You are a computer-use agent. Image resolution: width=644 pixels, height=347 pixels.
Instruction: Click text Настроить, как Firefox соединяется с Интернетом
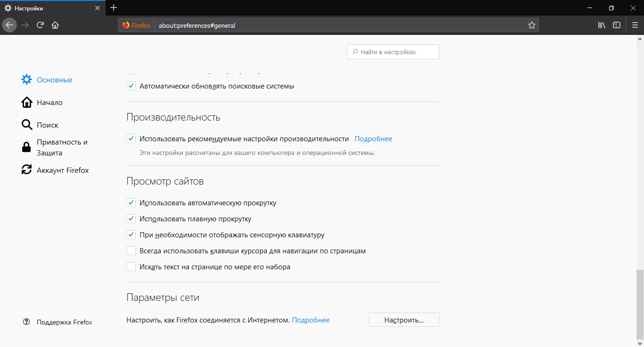(x=208, y=320)
